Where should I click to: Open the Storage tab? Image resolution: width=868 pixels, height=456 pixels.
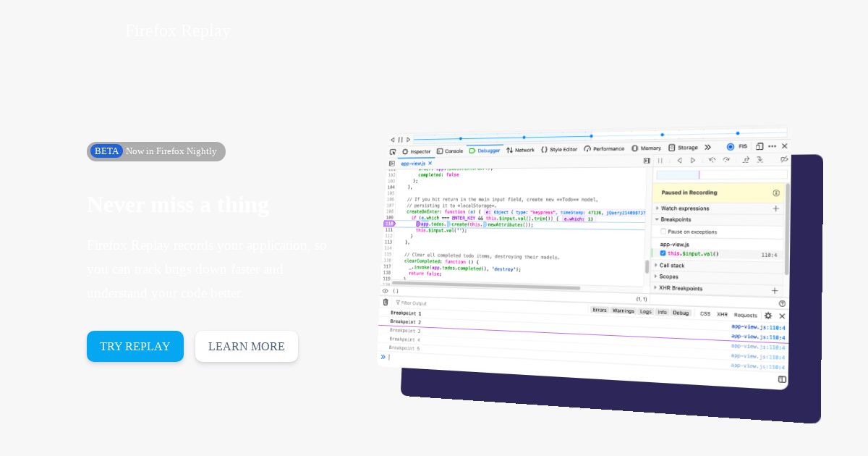click(683, 147)
